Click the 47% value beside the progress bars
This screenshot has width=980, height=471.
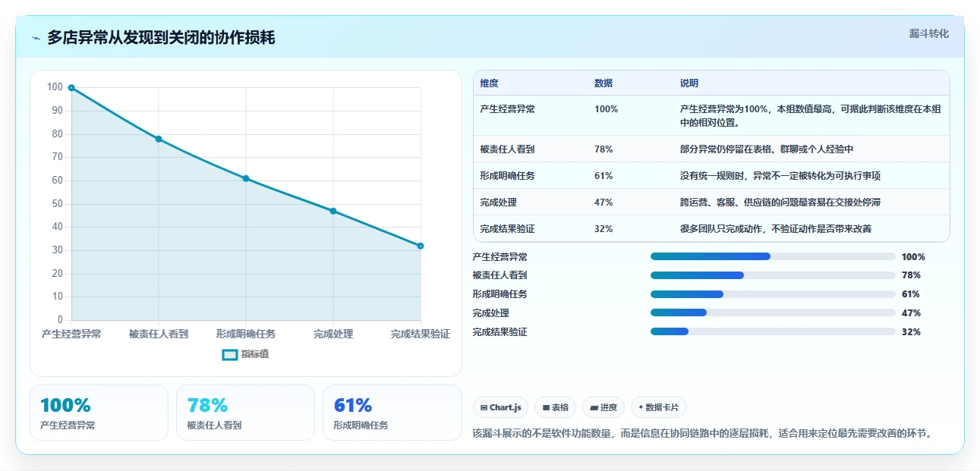click(x=911, y=313)
